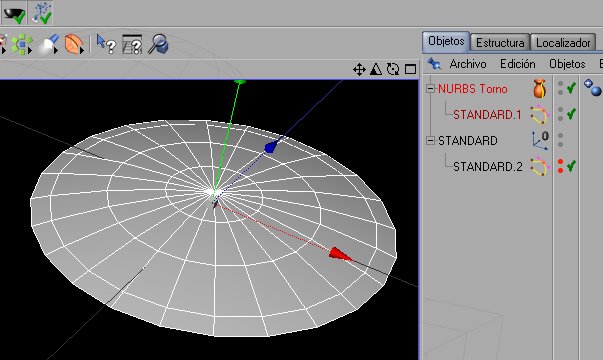Collapse the NURBS Torno tree node

430,89
